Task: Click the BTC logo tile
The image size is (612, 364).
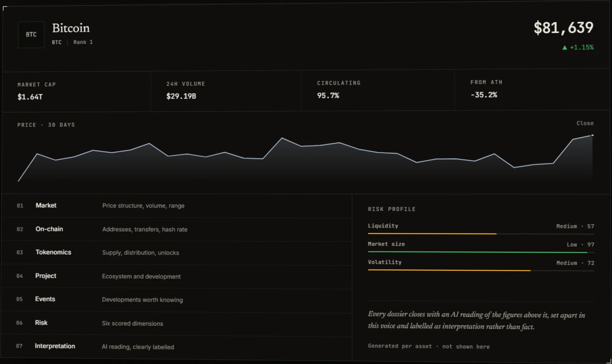Action: coord(31,35)
